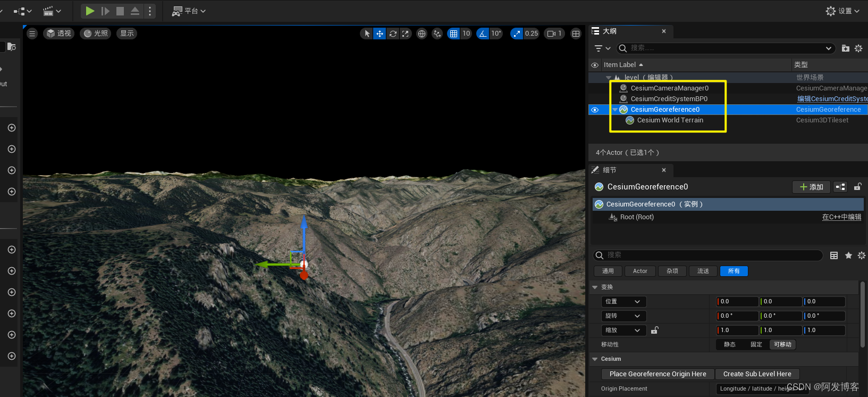Viewport: 868px width, 397px height.
Task: Select the Actor filter tab
Action: click(x=640, y=271)
